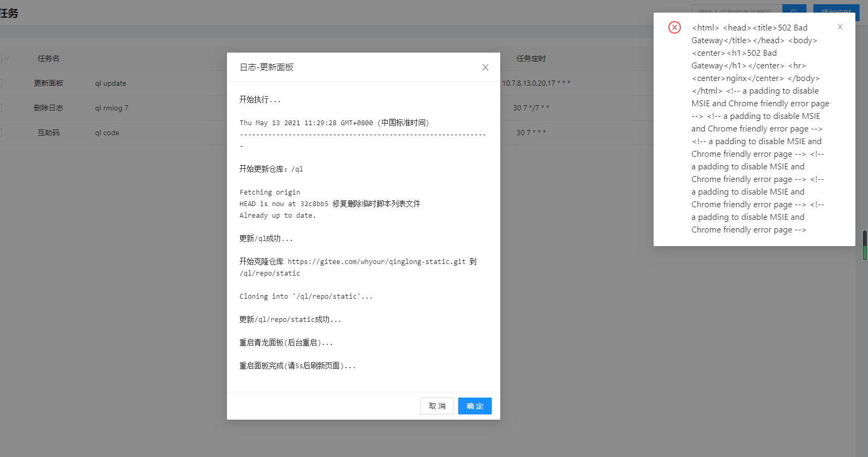868x457 pixels.
Task: Click the ql update command cell
Action: 110,83
